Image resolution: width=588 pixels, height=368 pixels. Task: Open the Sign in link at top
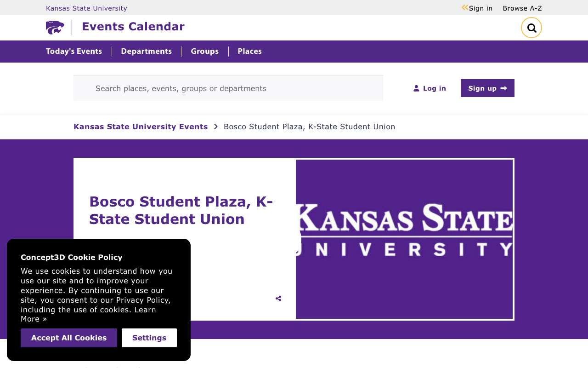click(x=481, y=8)
